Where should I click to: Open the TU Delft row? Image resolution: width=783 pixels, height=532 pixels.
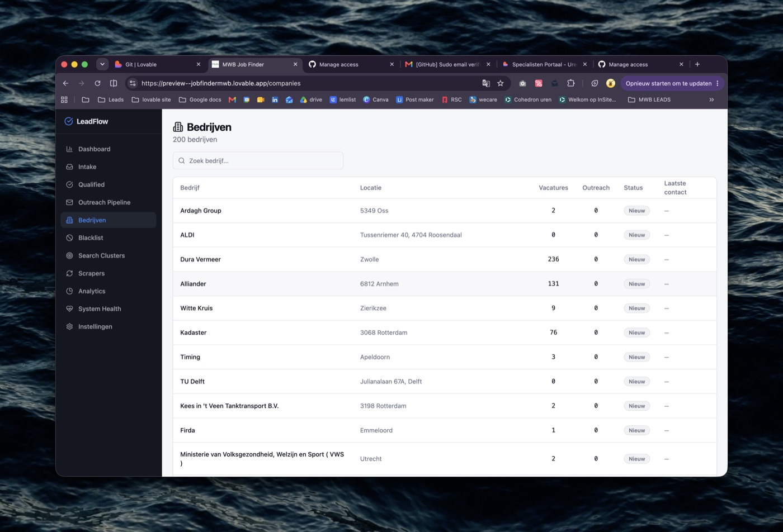click(445, 381)
